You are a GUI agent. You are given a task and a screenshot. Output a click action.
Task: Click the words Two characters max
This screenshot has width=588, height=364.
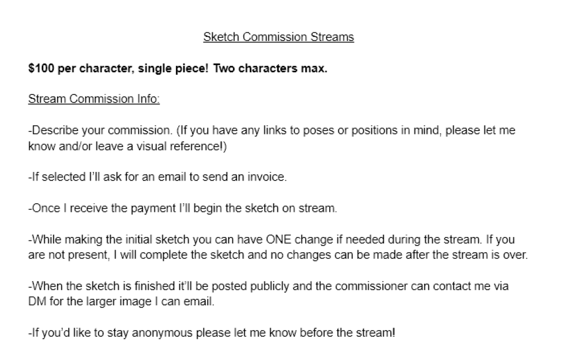pos(270,68)
